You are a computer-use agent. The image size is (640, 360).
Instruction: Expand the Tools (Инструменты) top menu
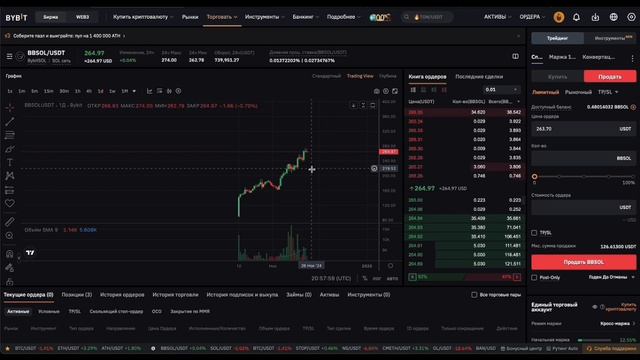264,17
